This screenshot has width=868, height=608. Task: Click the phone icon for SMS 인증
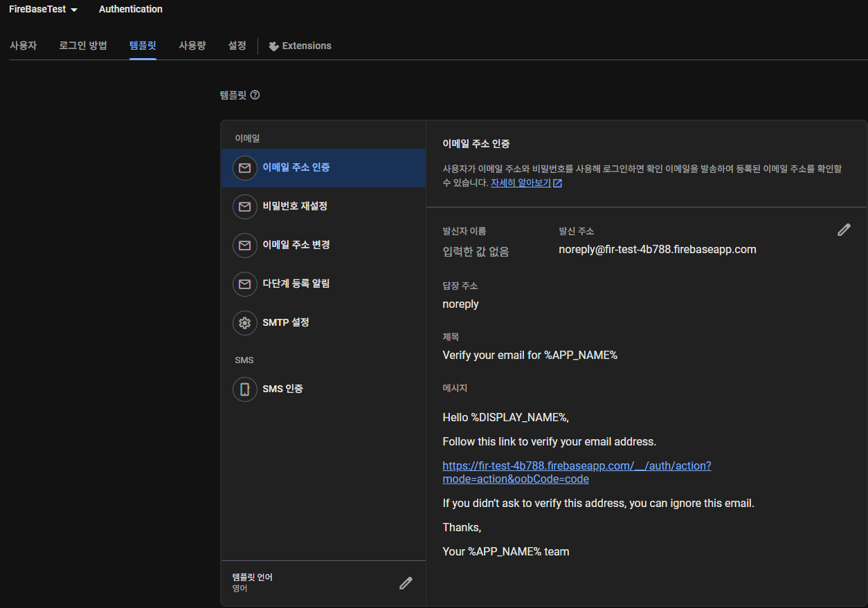coord(244,389)
